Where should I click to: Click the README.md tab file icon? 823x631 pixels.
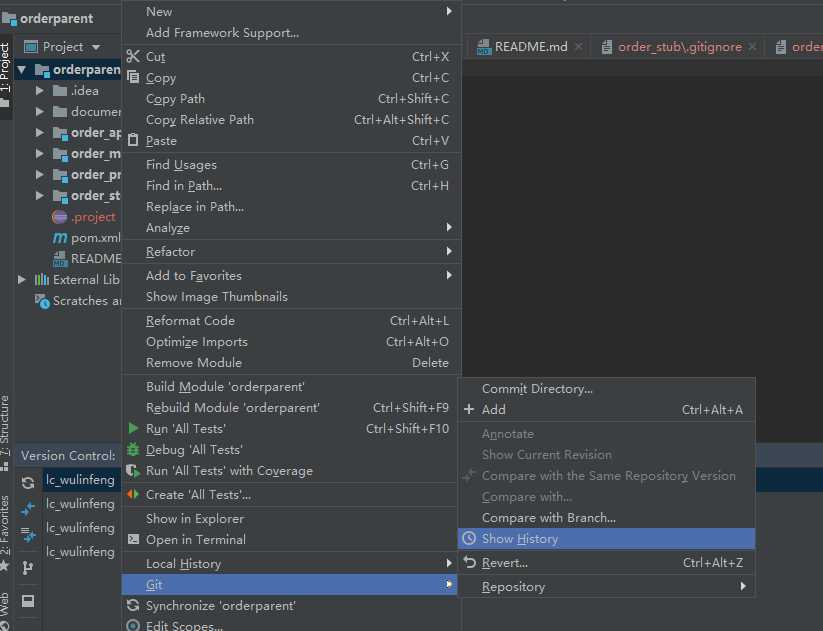tap(484, 47)
